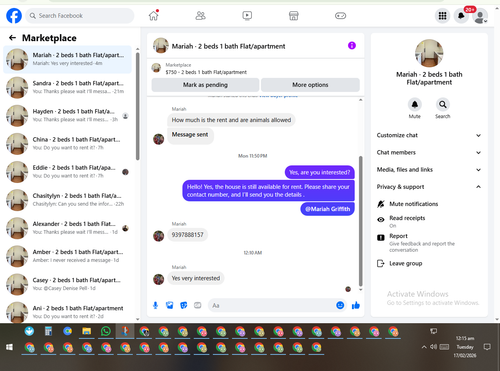The width and height of the screenshot is (500, 371).
Task: Open the Facebook menu grid icon
Action: click(442, 16)
